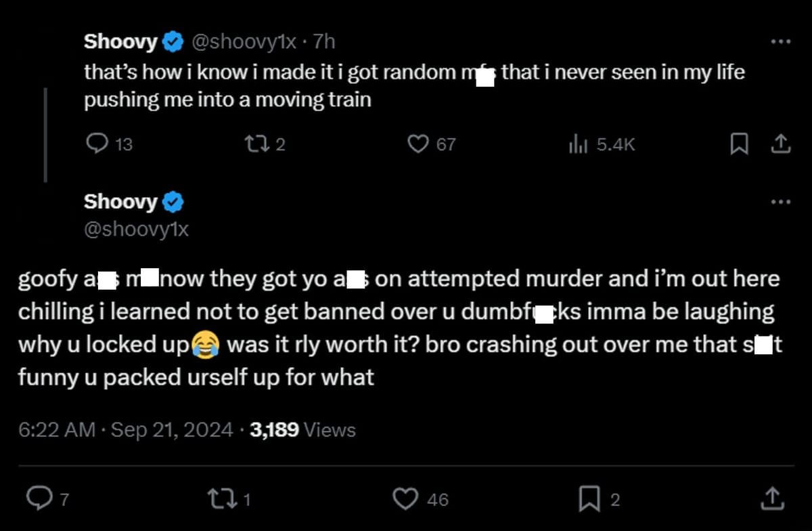
Task: Toggle retweet on the first tweet
Action: [x=256, y=144]
